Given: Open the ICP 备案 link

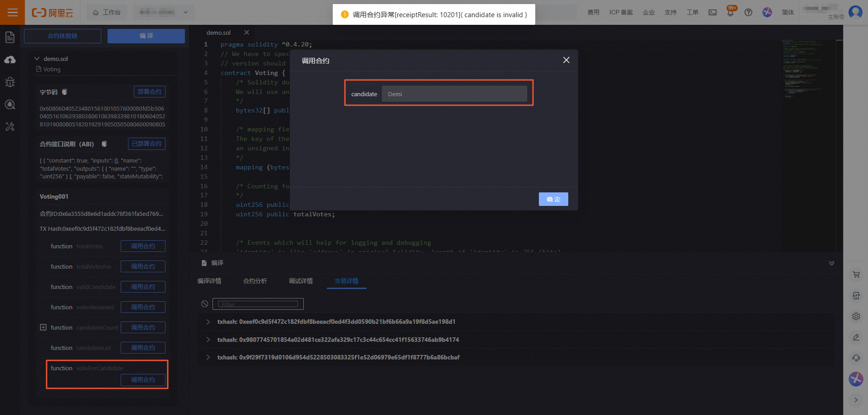Looking at the screenshot, I should [x=621, y=12].
